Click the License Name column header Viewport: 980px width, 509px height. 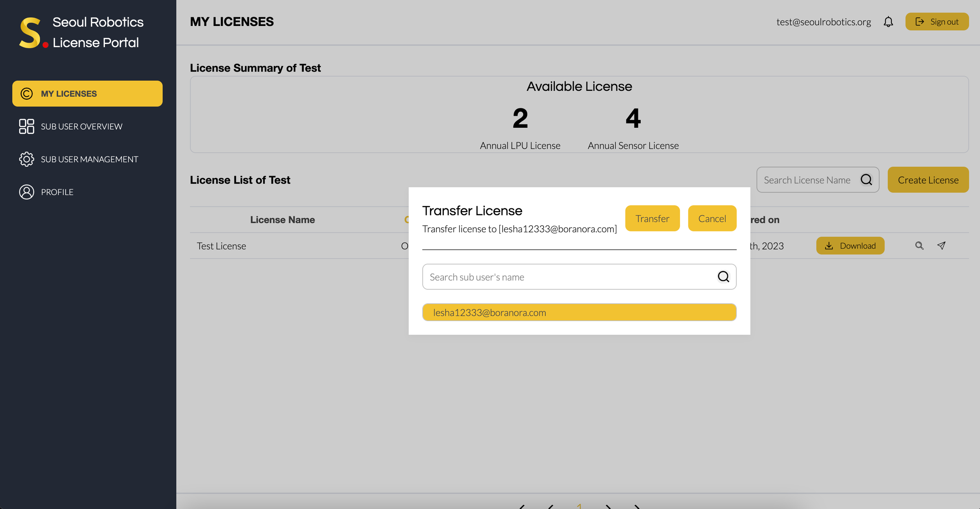[x=282, y=220]
